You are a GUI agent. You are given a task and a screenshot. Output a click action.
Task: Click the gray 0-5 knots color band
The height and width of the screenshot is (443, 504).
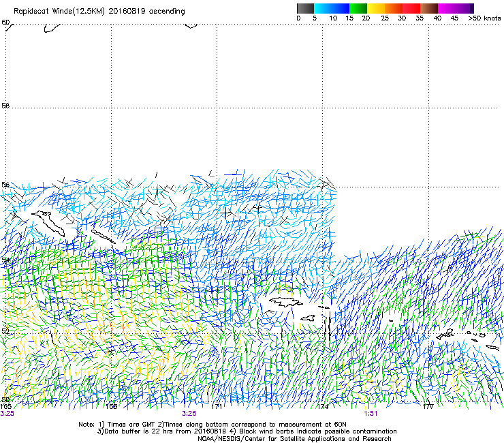pyautogui.click(x=305, y=8)
